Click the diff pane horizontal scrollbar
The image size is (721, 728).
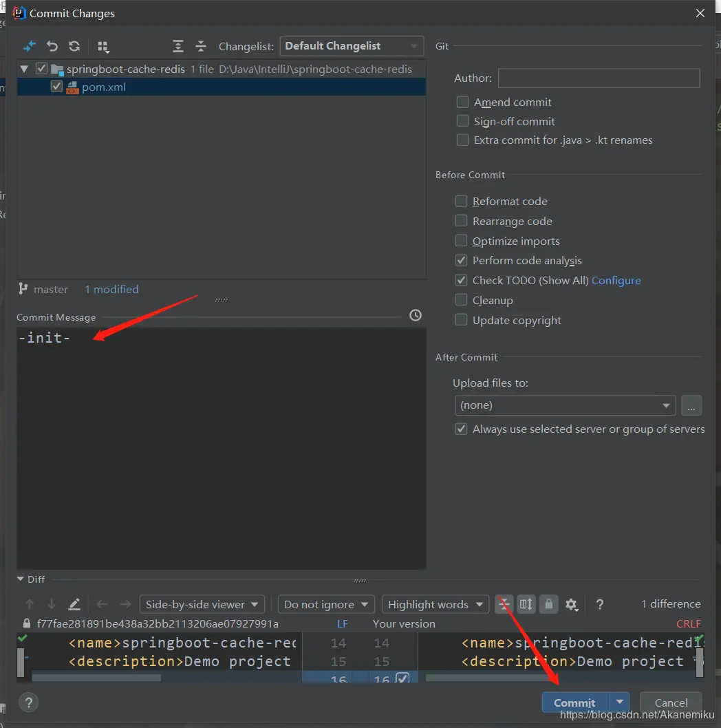coord(96,678)
